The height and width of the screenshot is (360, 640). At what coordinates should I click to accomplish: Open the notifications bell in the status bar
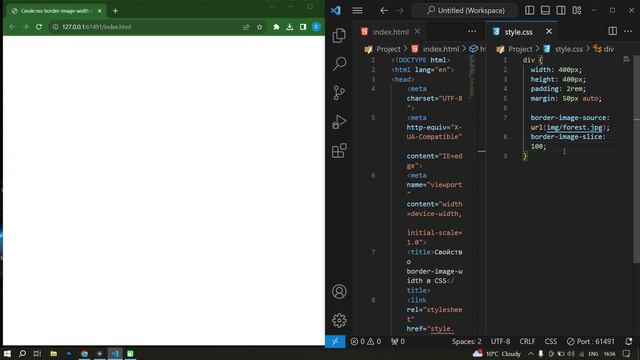click(629, 341)
